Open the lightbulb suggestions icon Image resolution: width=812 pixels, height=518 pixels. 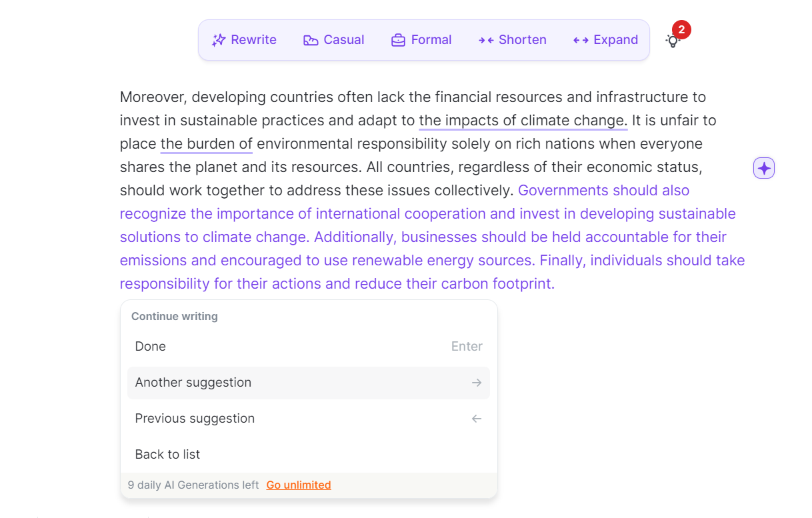[673, 41]
